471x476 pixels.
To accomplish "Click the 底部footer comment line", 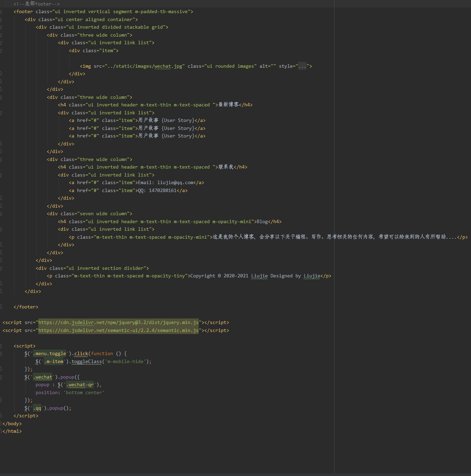I will point(37,4).
